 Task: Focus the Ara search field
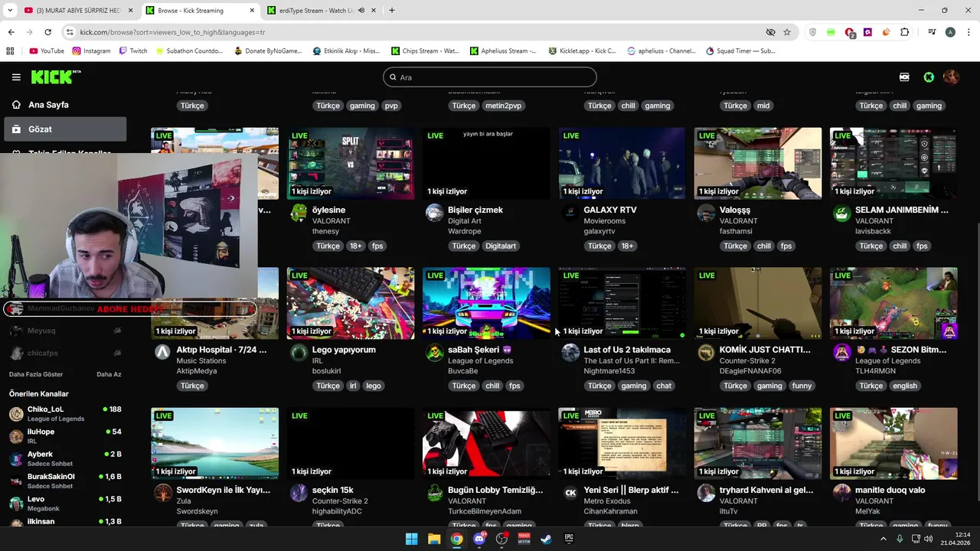(490, 77)
